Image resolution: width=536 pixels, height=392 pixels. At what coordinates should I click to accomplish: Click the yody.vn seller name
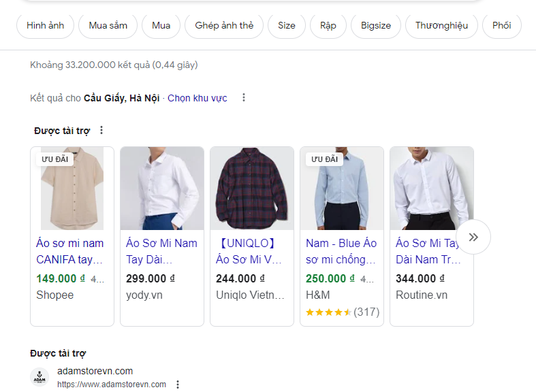[144, 295]
